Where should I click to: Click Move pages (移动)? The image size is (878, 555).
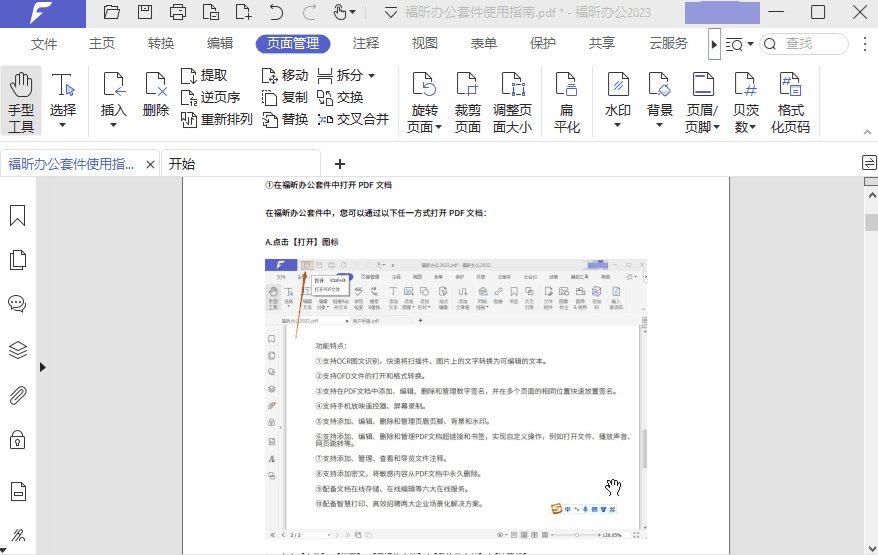[x=284, y=75]
